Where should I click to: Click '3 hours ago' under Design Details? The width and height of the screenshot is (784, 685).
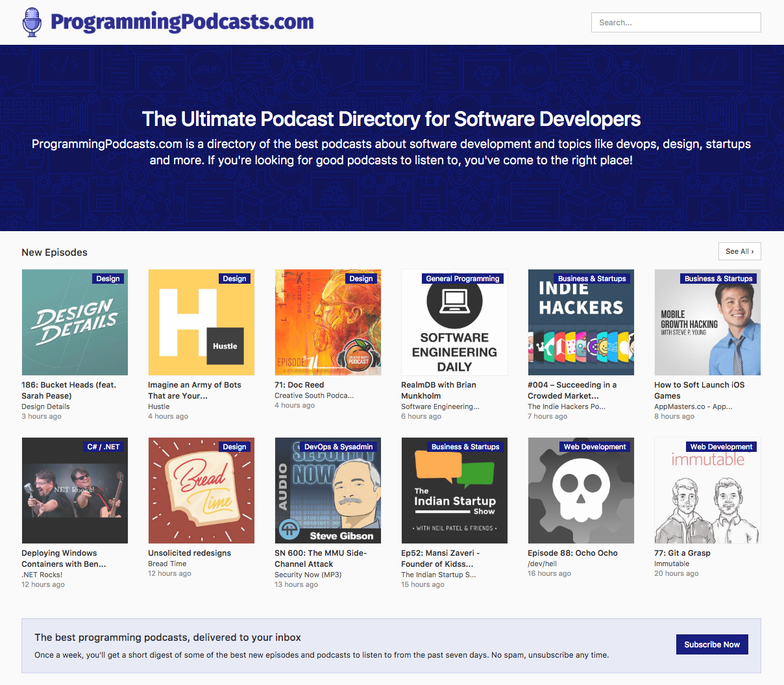[x=42, y=417]
